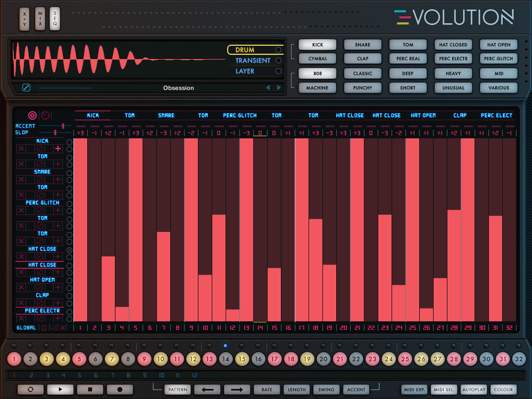Click the loop cycle icon button
Viewport: 532px width, 399px height.
(x=30, y=389)
